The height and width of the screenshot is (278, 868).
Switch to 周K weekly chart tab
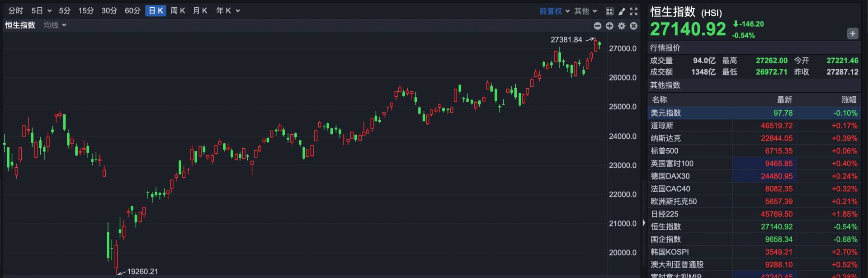[178, 11]
